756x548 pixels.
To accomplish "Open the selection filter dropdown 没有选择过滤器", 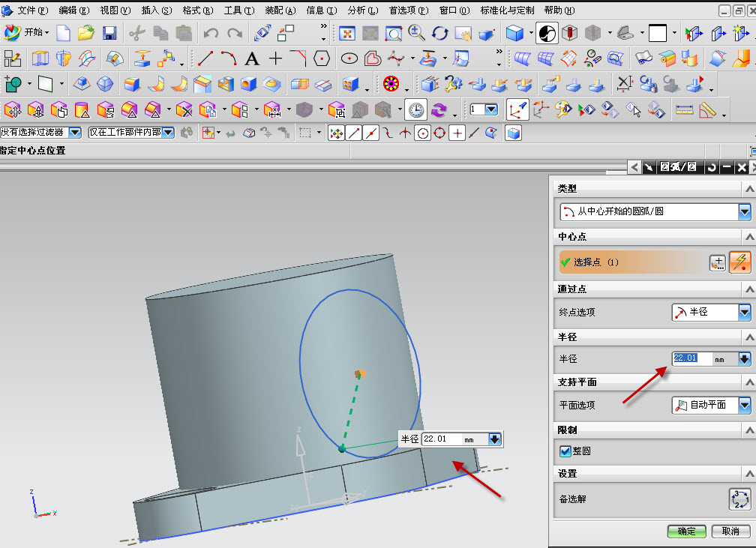I will click(75, 132).
